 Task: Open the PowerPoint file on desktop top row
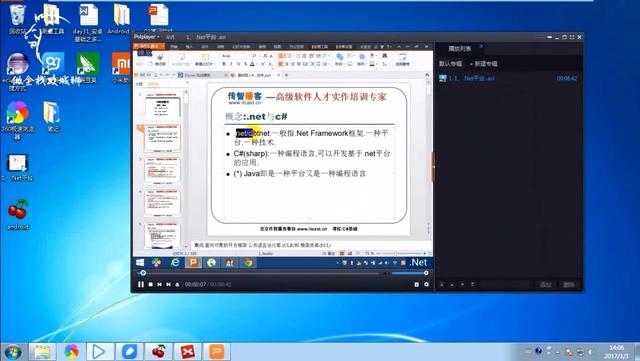coord(158,18)
